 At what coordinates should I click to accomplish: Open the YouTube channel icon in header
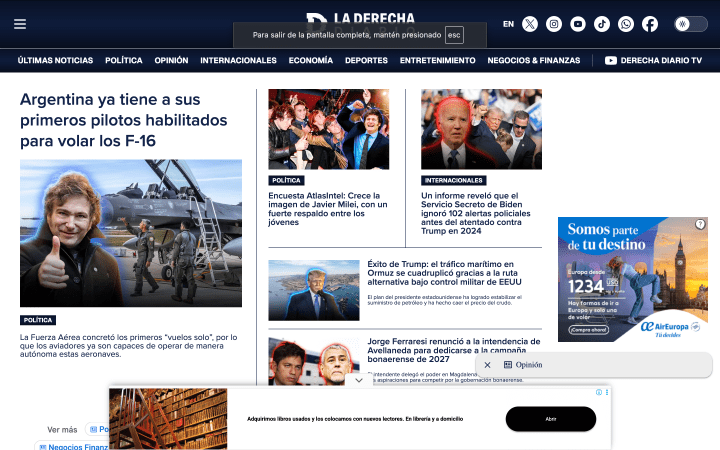pyautogui.click(x=578, y=24)
